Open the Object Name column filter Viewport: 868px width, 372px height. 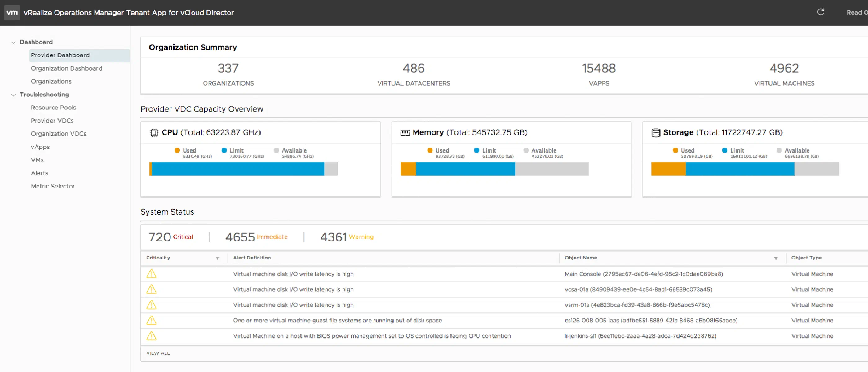point(776,258)
